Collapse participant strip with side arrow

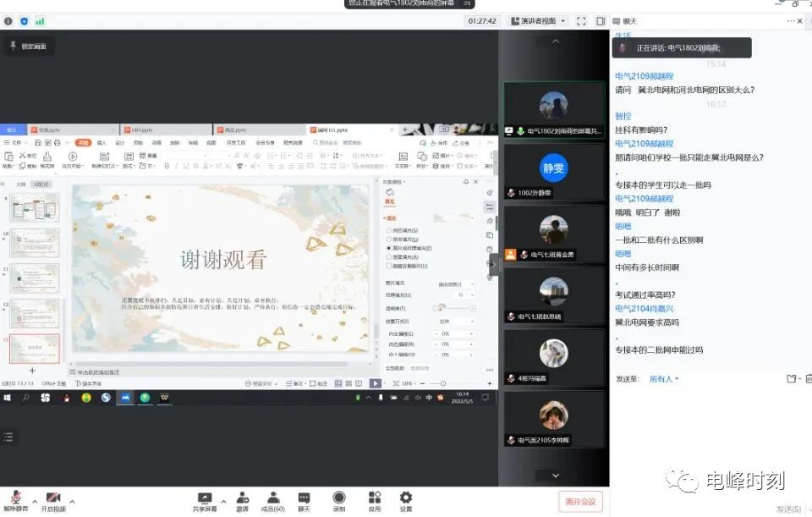pyautogui.click(x=493, y=264)
